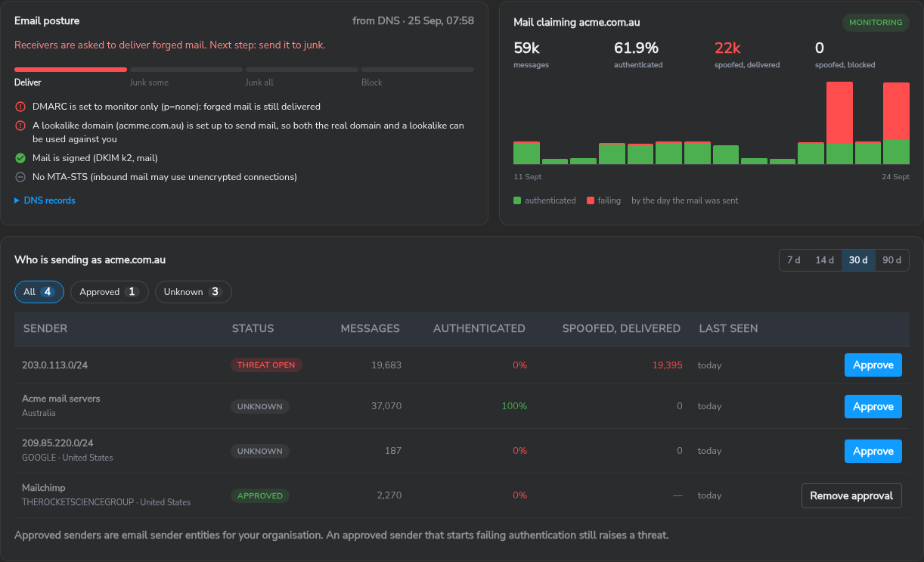Click the UNKNOWN badge for the GOOGLE sender

[x=259, y=452]
